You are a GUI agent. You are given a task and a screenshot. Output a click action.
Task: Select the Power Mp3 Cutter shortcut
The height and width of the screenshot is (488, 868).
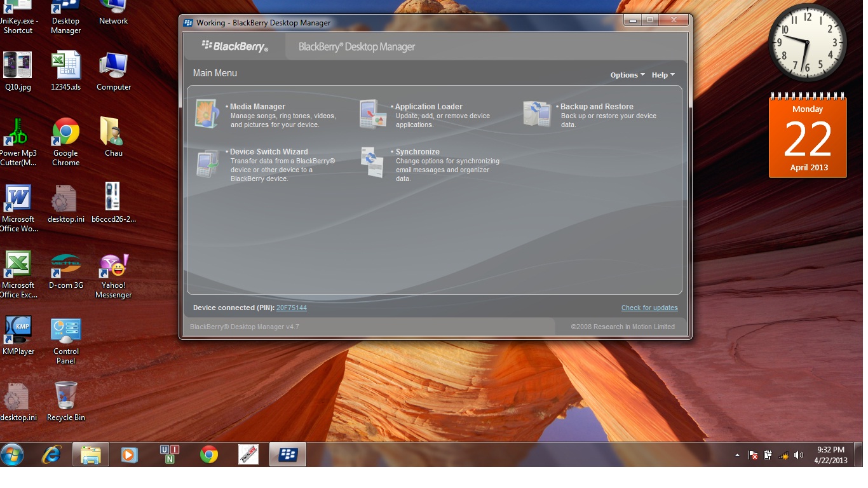(x=18, y=142)
